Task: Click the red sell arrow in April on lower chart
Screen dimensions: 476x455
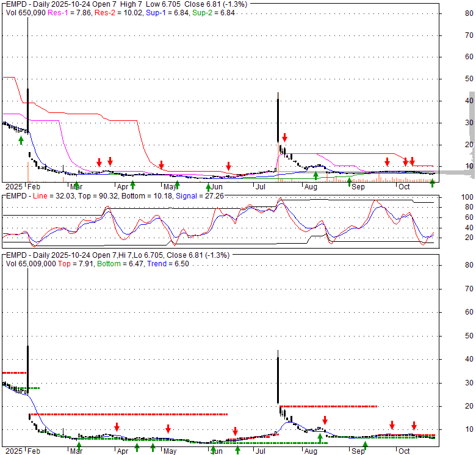Action: click(x=117, y=427)
